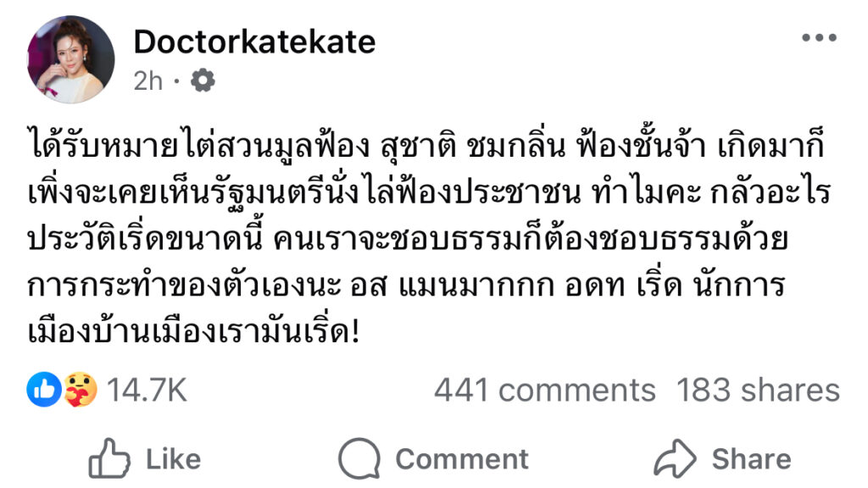Open the three-dot post options menu
Viewport: 868px width, 488px height.
tap(819, 39)
